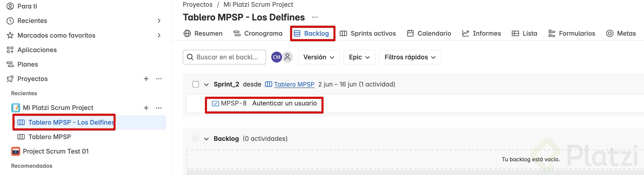This screenshot has width=644, height=175.
Task: Open issue MPSP-8 Autenticar un usuario
Action: [x=284, y=103]
